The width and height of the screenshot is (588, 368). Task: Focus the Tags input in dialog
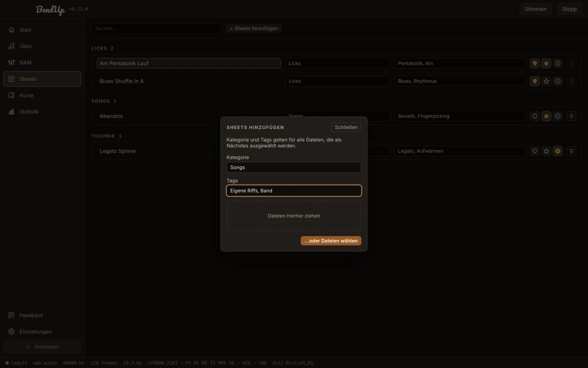coord(294,190)
